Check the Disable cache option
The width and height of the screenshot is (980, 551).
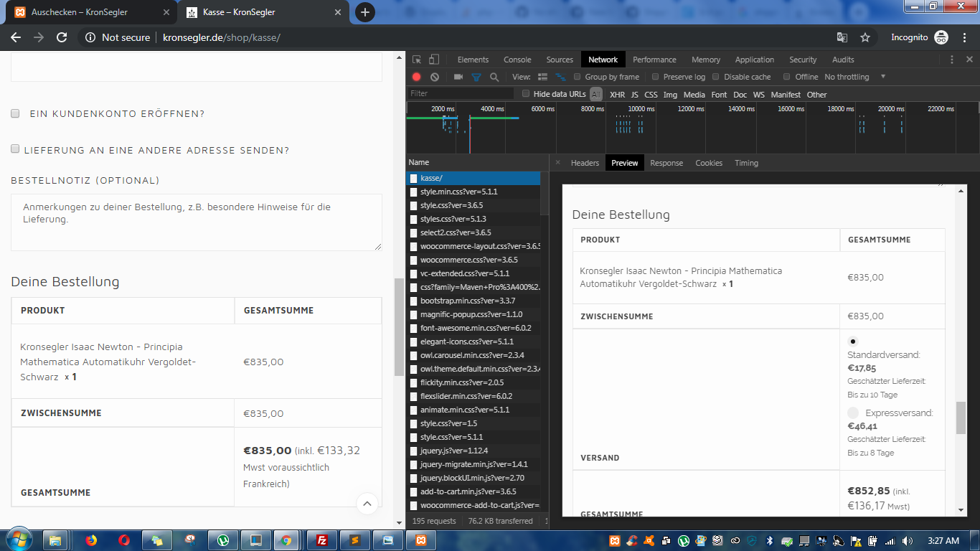pyautogui.click(x=716, y=77)
